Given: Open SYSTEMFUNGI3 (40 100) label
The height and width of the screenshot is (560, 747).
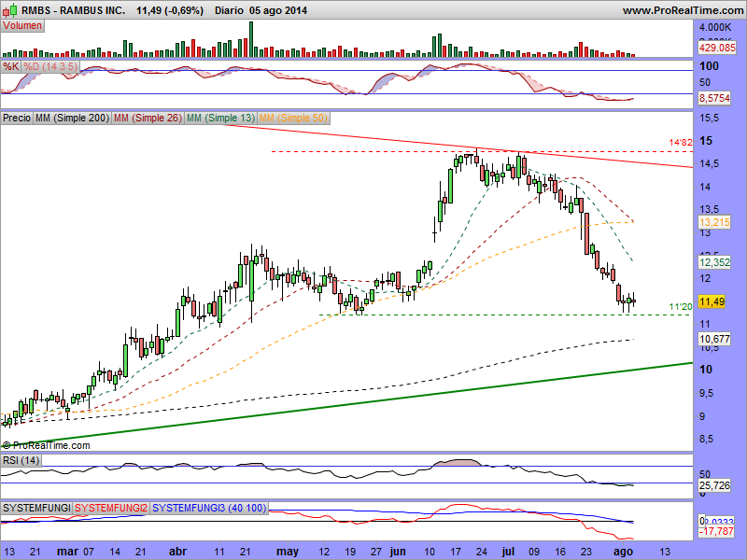Looking at the screenshot, I should click(209, 508).
